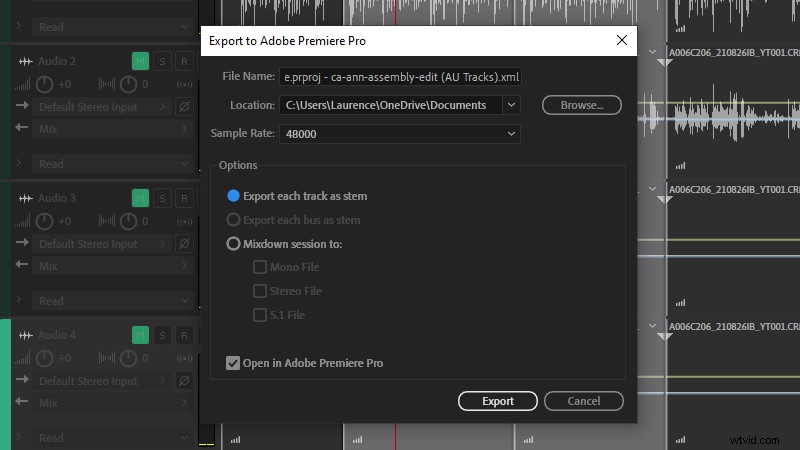Screen dimensions: 800x450
Task: Click Audio 2 volume level meter icon
Action: pyautogui.click(x=22, y=84)
